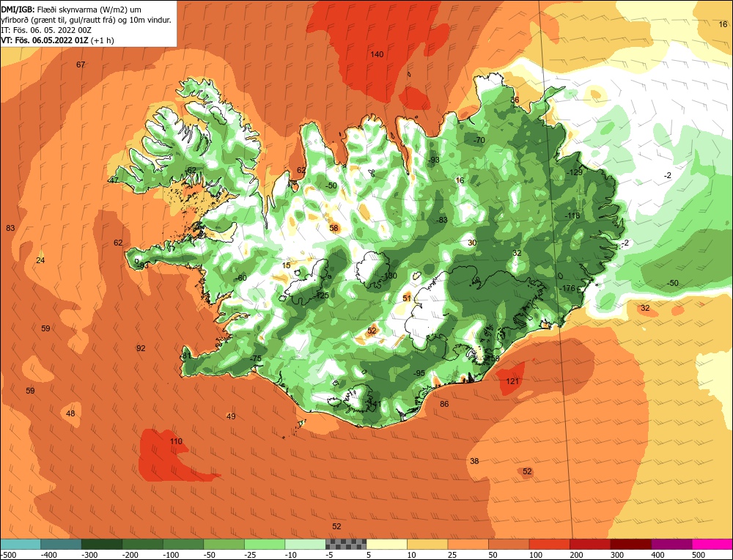The width and height of the screenshot is (733, 560).
Task: Click the light orange swatch between 25 and 50
Action: 468,544
